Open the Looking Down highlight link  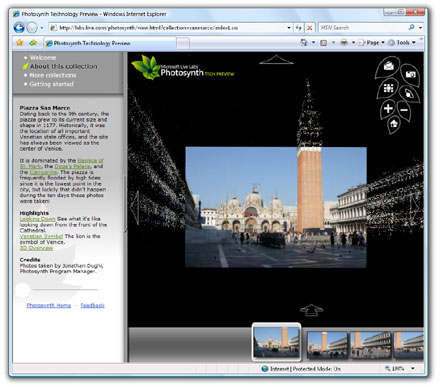point(38,219)
